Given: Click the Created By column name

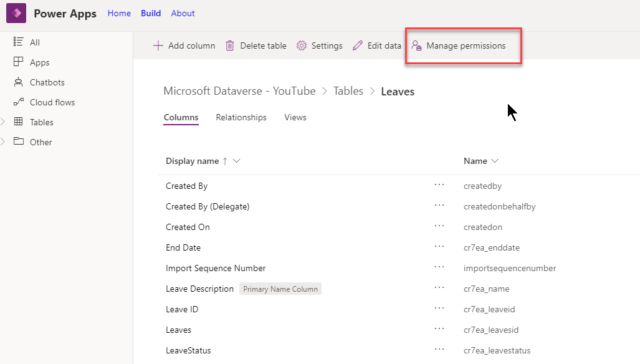Looking at the screenshot, I should tap(186, 186).
